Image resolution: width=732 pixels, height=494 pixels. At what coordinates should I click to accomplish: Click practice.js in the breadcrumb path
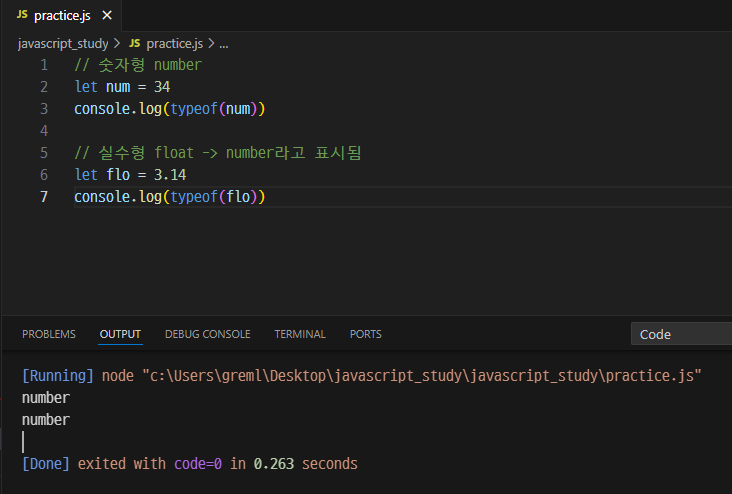coord(175,44)
